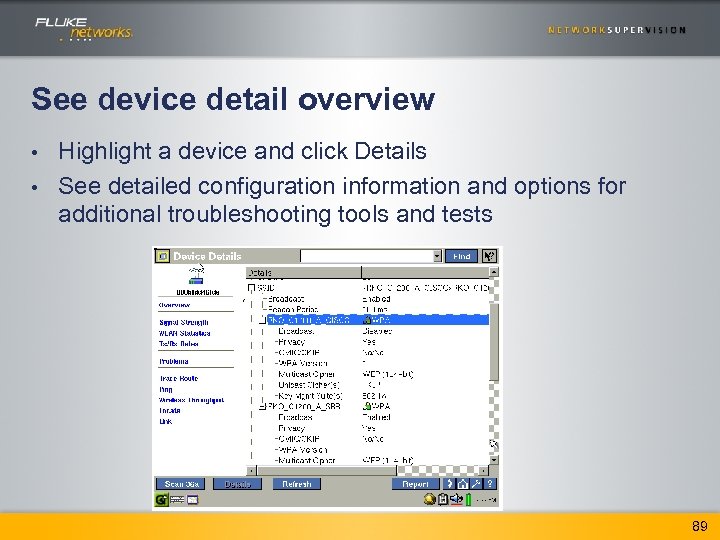Viewport: 720px width, 540px height.
Task: Open the wrench tools icon
Action: pos(476,484)
